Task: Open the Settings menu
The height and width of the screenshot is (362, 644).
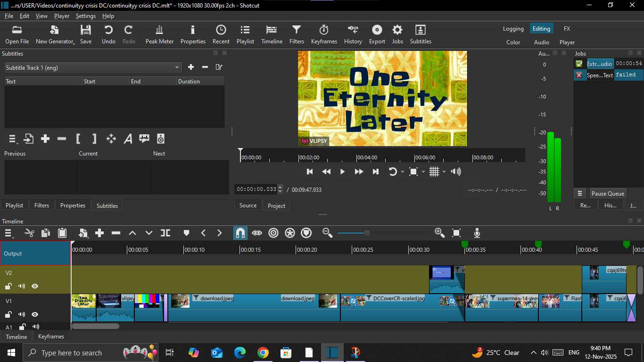Action: [85, 16]
